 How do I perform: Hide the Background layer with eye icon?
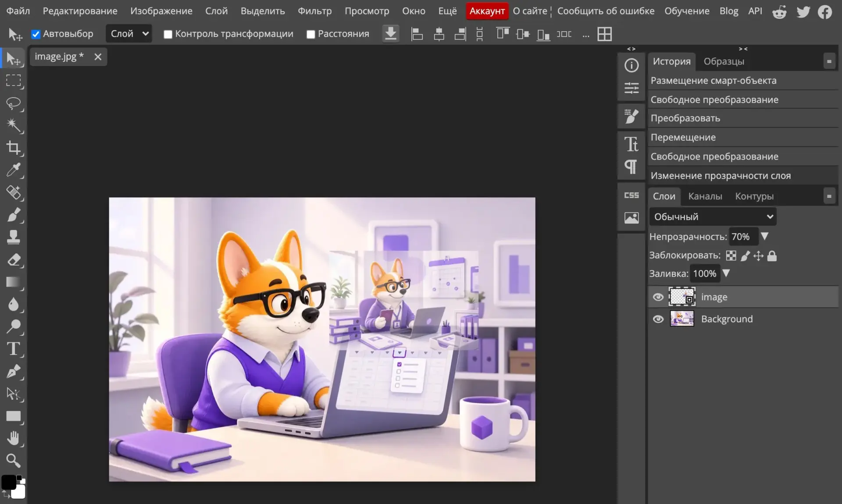click(658, 319)
